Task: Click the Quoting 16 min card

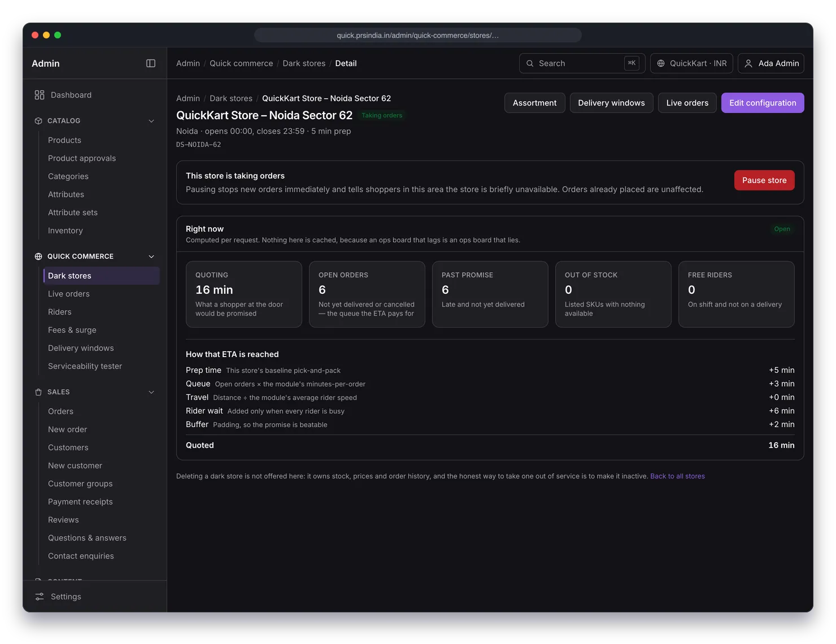Action: pyautogui.click(x=244, y=294)
